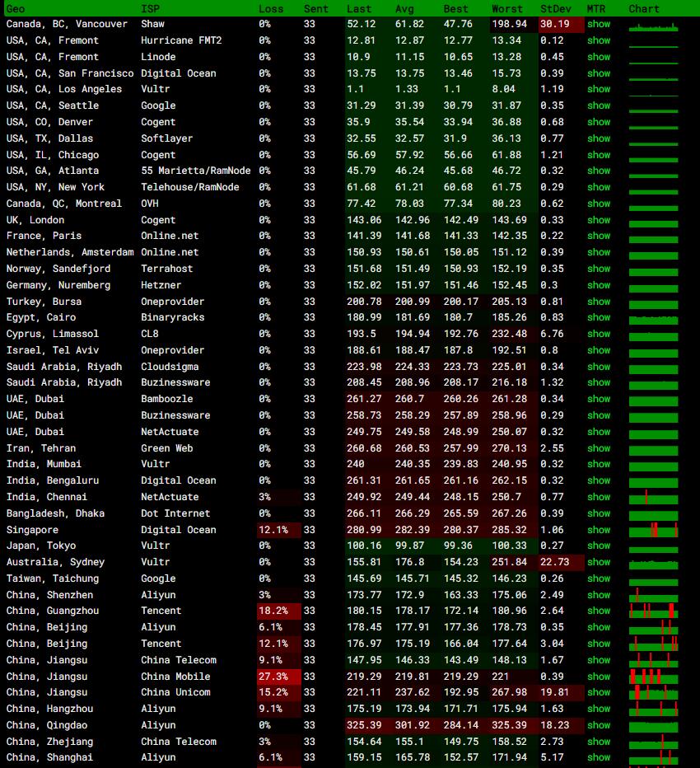Show MTR for Israel, Tel Aviv
This screenshot has width=700, height=768.
point(599,350)
